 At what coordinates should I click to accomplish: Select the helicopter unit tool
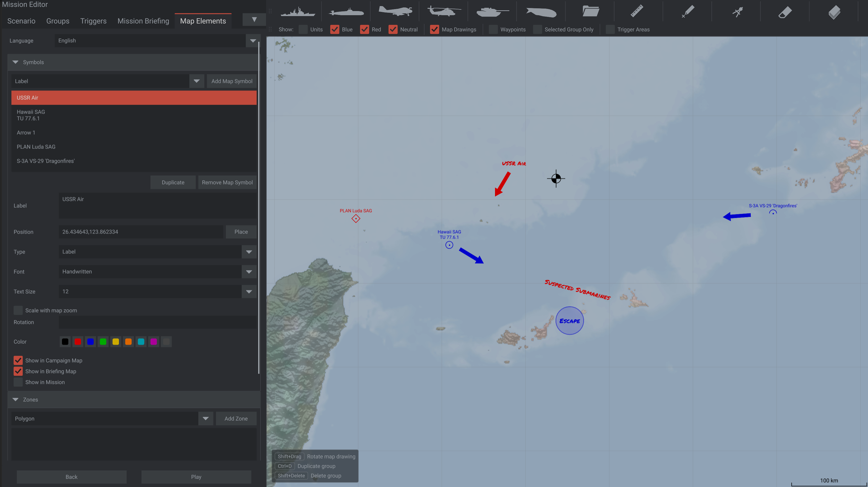click(444, 11)
